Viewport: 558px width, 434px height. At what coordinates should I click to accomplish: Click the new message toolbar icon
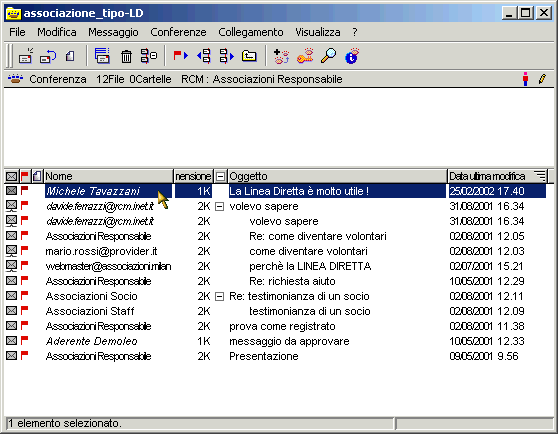pyautogui.click(x=26, y=56)
